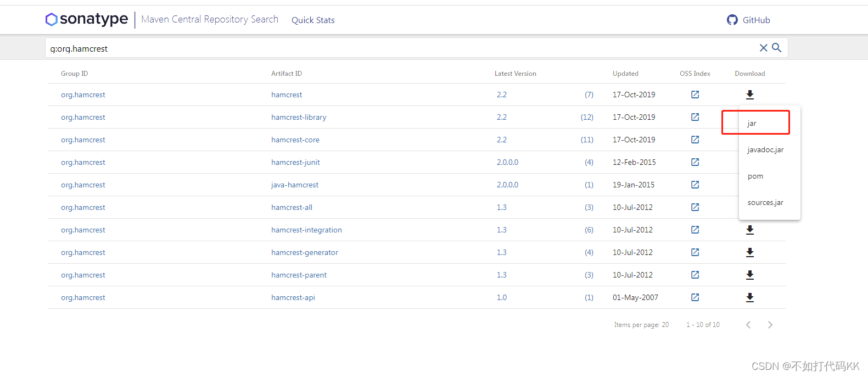Click download icon for hamcrest artifact
The width and height of the screenshot is (868, 377).
pos(750,95)
